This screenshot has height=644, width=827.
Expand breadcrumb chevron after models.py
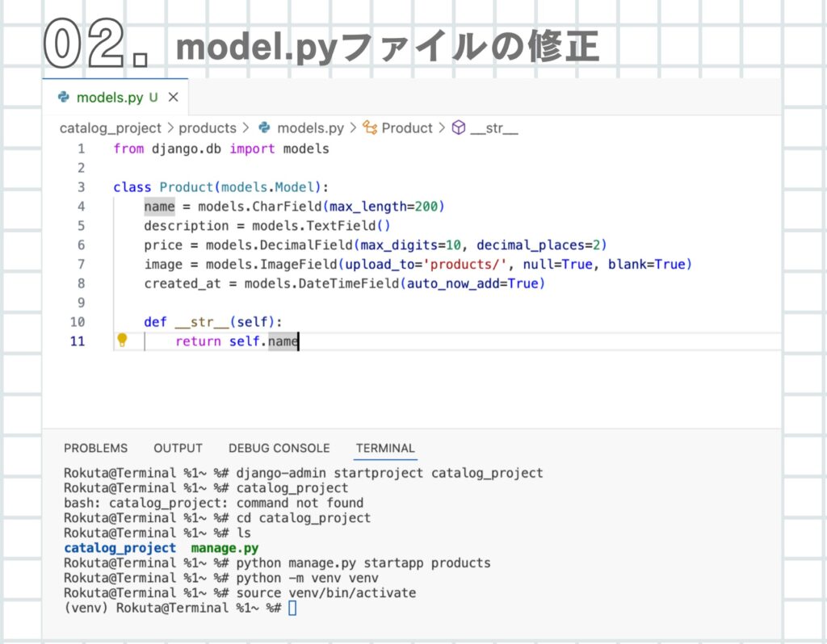(353, 128)
